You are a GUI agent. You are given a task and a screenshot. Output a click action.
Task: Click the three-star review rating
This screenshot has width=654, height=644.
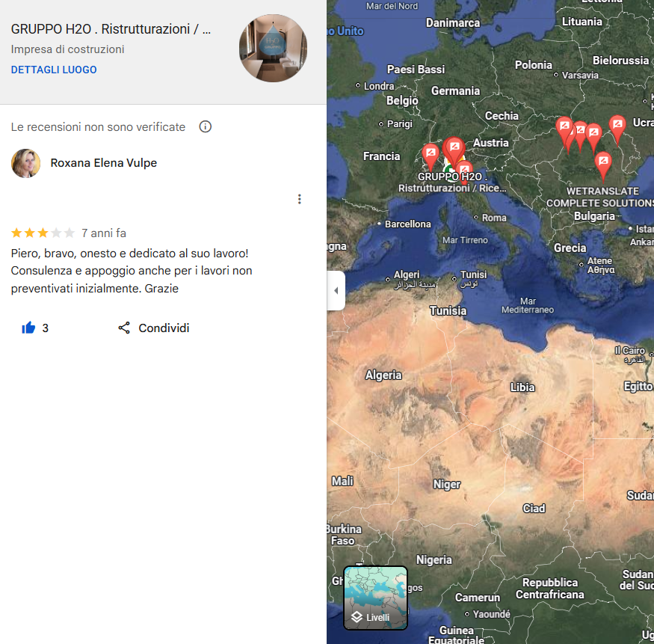click(43, 233)
